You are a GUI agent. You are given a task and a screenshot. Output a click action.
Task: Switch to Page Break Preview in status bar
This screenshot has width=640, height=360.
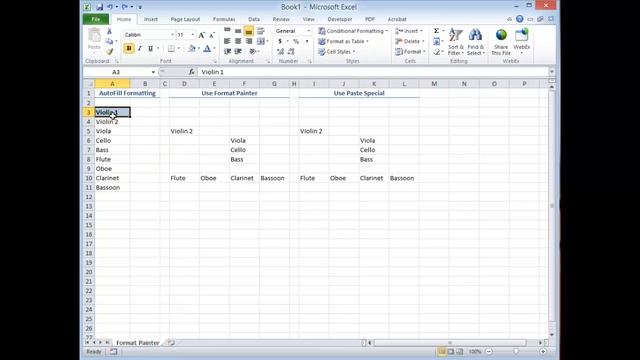click(460, 351)
